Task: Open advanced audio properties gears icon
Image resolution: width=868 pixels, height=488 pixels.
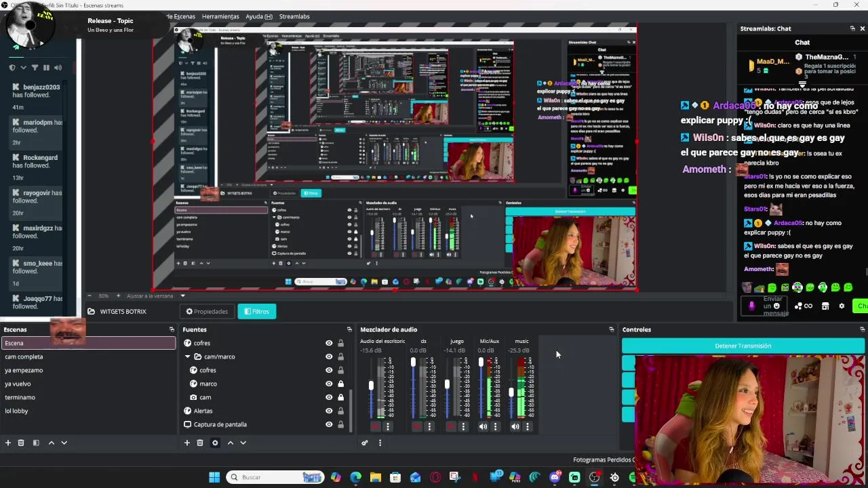Action: tap(365, 443)
